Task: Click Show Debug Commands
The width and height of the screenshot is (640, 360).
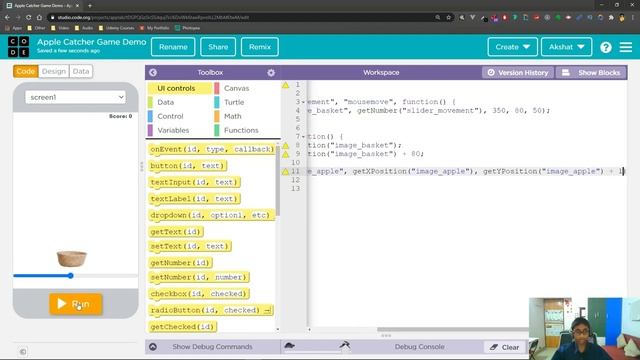Action: pyautogui.click(x=212, y=347)
